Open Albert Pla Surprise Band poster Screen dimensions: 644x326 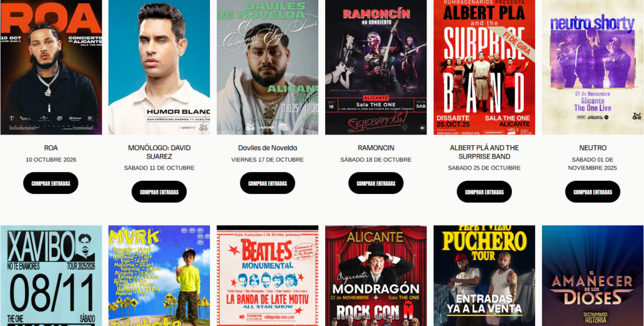coord(484,67)
